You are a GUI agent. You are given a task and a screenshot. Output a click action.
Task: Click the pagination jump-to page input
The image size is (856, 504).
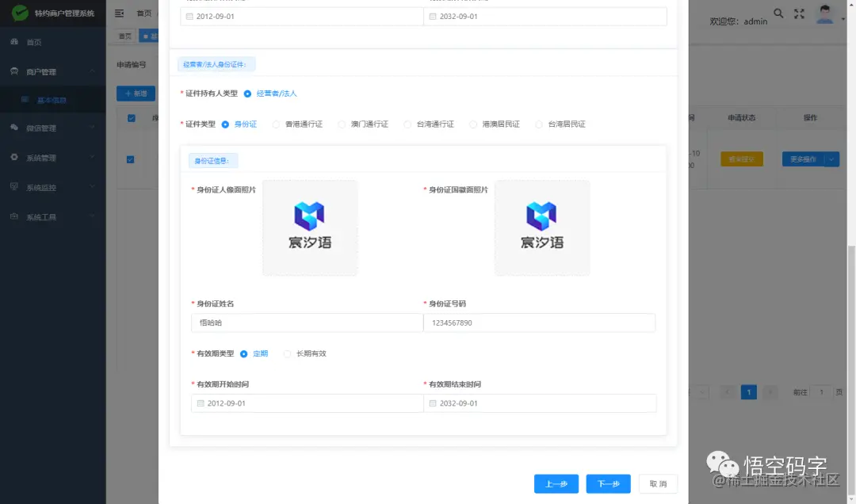tap(821, 392)
